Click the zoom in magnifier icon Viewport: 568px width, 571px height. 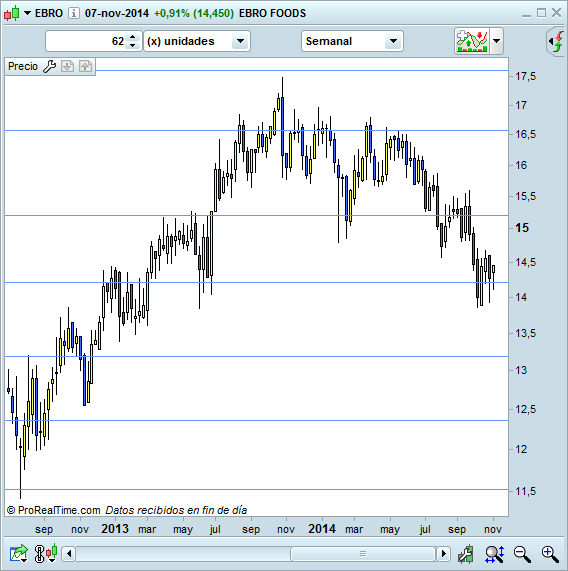pyautogui.click(x=550, y=554)
